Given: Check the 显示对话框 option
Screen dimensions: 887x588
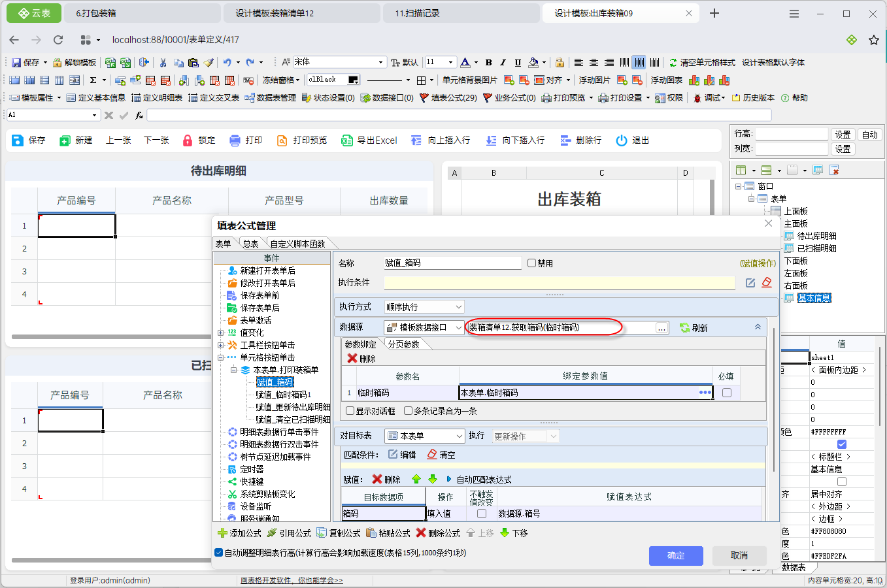Looking at the screenshot, I should coord(350,411).
